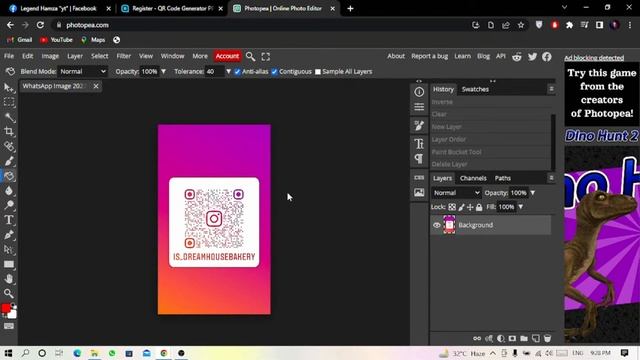Open the layer Opacity dropdown arrow
This screenshot has width=640, height=360.
tap(532, 193)
